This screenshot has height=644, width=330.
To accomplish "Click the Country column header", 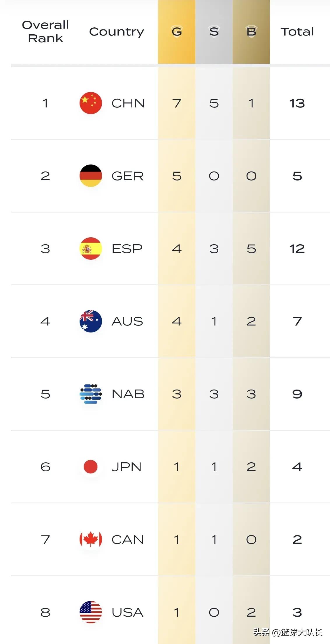I will pyautogui.click(x=117, y=32).
